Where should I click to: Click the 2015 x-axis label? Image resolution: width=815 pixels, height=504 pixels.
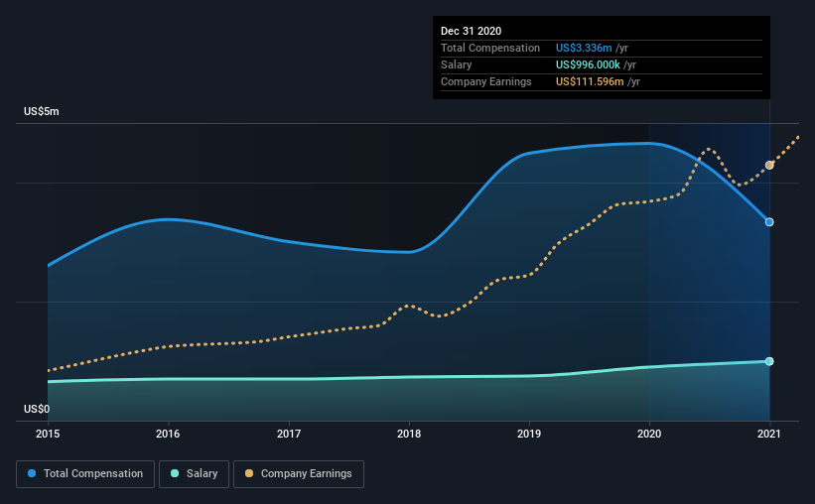pyautogui.click(x=48, y=434)
